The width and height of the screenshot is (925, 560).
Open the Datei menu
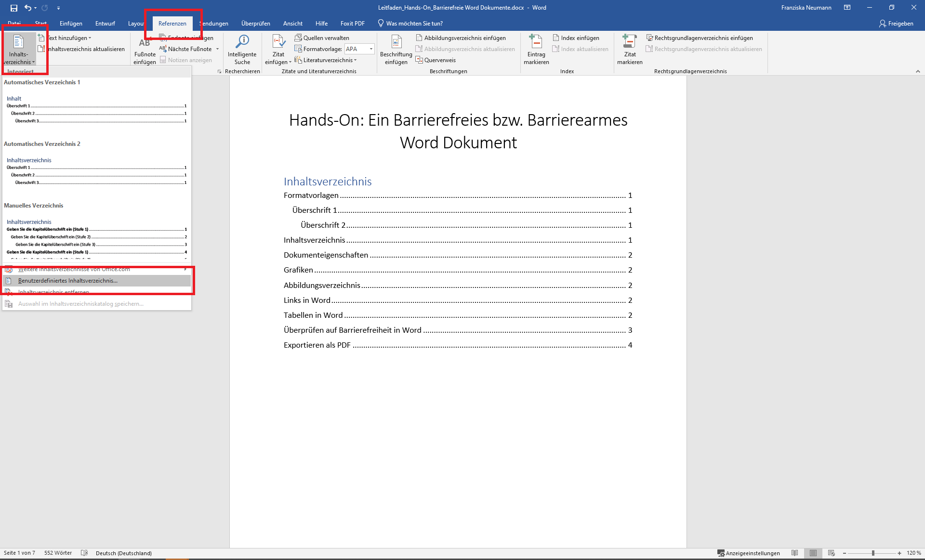click(x=14, y=23)
